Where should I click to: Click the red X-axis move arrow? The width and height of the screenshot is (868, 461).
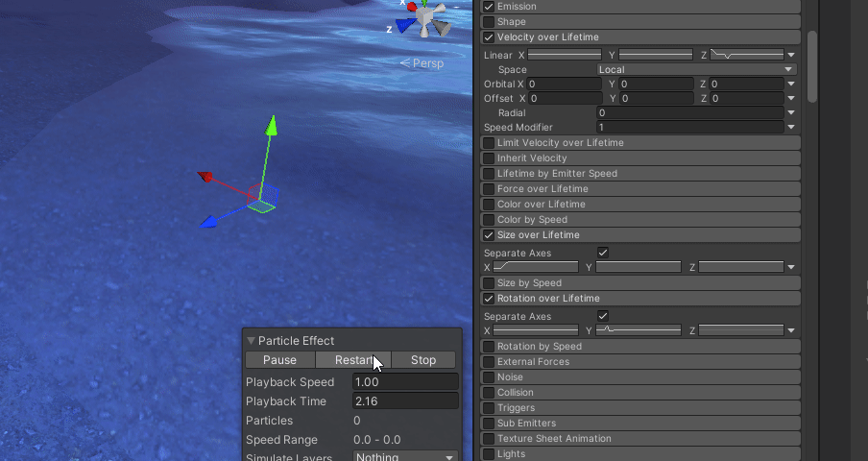tap(206, 177)
